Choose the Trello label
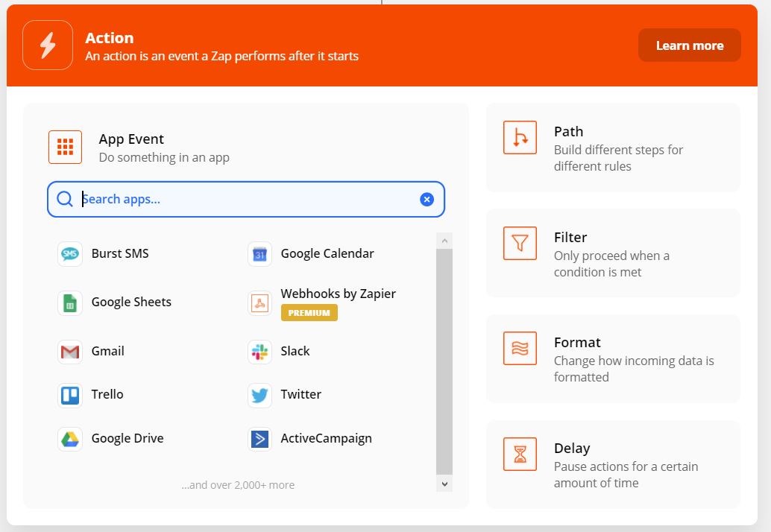This screenshot has width=771, height=532. tap(107, 394)
